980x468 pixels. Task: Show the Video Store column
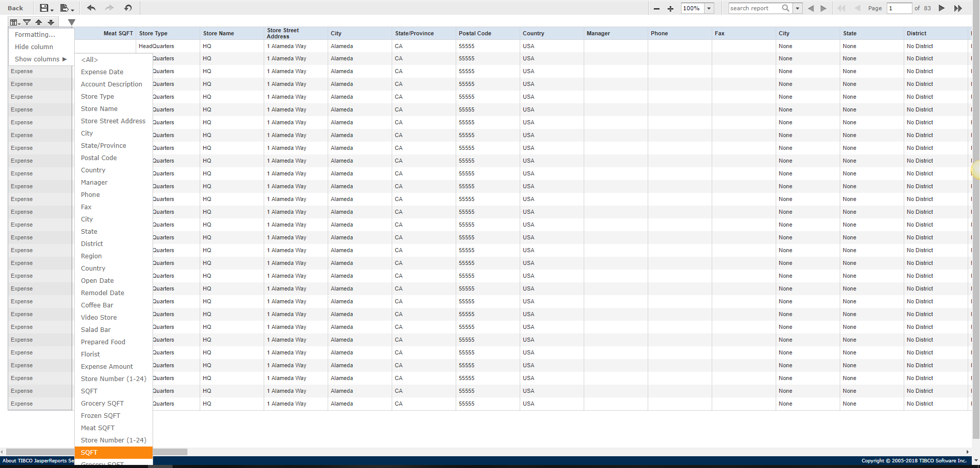point(114,318)
